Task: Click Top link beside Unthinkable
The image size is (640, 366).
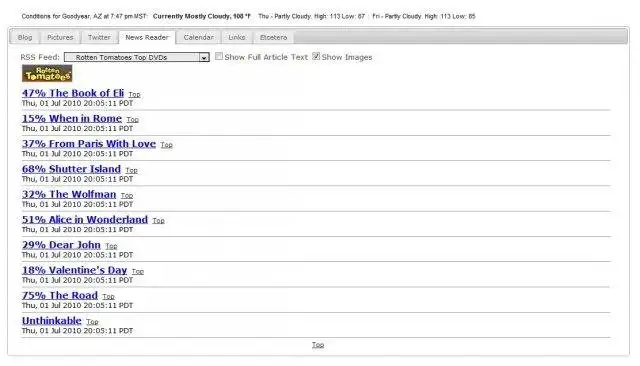Action: (92, 322)
